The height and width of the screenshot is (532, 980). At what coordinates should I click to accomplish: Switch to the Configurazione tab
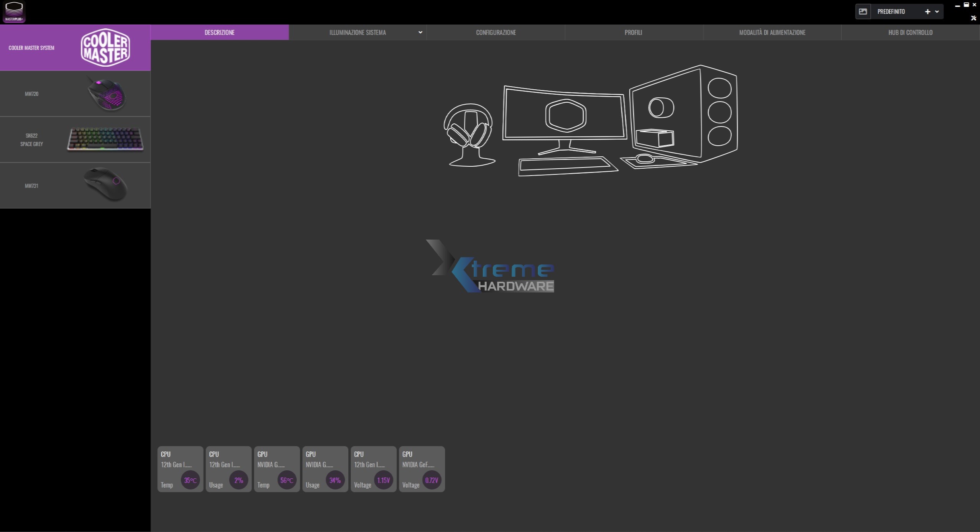coord(496,33)
